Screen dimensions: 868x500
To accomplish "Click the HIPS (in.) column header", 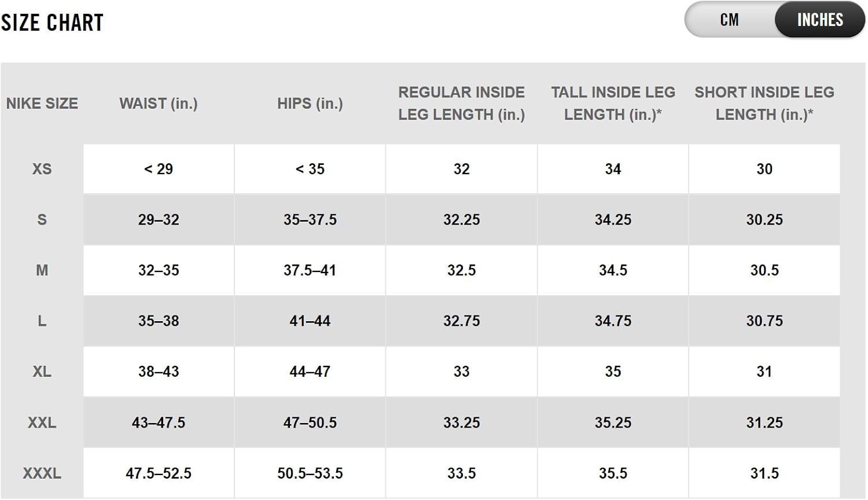I will (310, 104).
